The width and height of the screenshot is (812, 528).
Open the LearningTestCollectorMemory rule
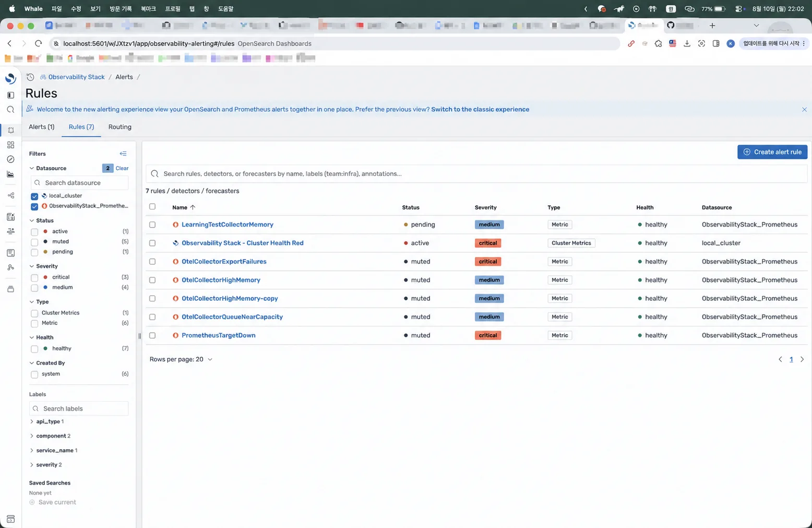tap(228, 225)
